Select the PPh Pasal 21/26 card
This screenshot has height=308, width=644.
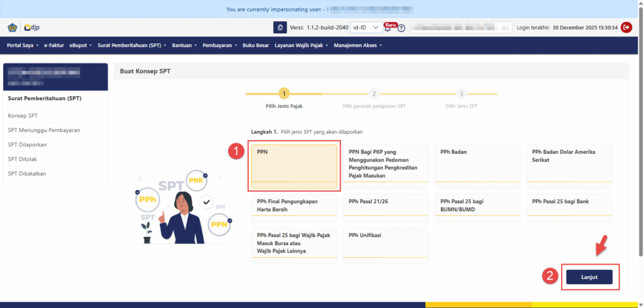(386, 209)
